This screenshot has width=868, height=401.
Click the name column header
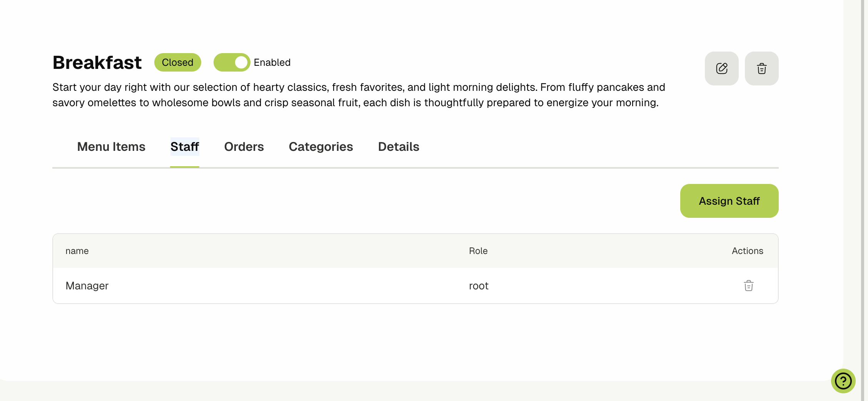coord(77,251)
